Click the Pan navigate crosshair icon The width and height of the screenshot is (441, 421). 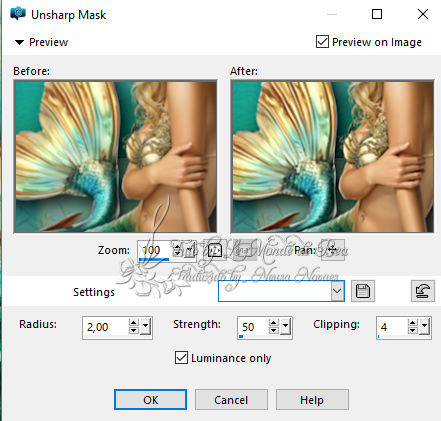(333, 250)
